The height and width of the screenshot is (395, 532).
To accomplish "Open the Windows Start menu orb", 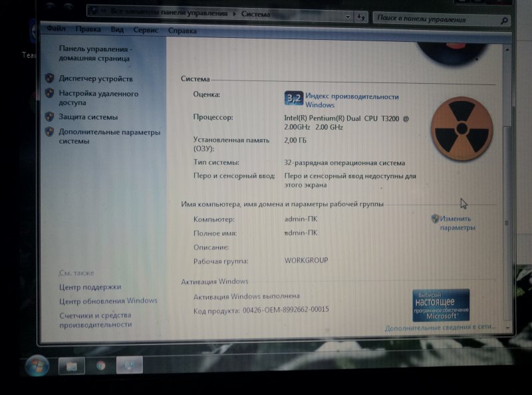I will pos(37,365).
